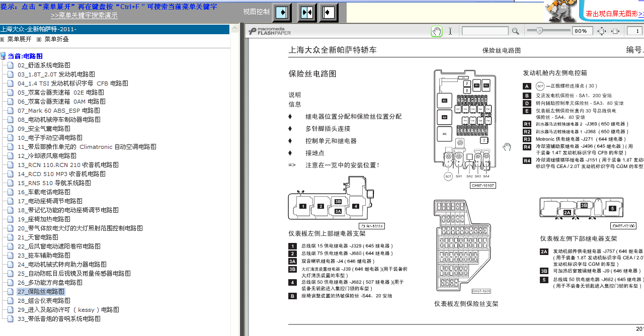Click the FlashPaper search magnifier icon
The height and width of the screenshot is (336, 644).
tap(515, 31)
